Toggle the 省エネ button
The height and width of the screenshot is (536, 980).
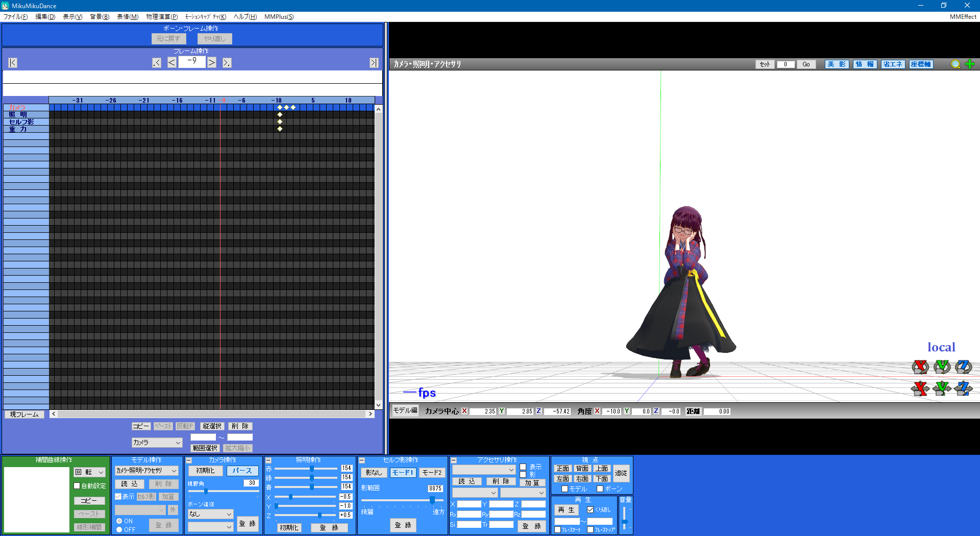coord(893,64)
